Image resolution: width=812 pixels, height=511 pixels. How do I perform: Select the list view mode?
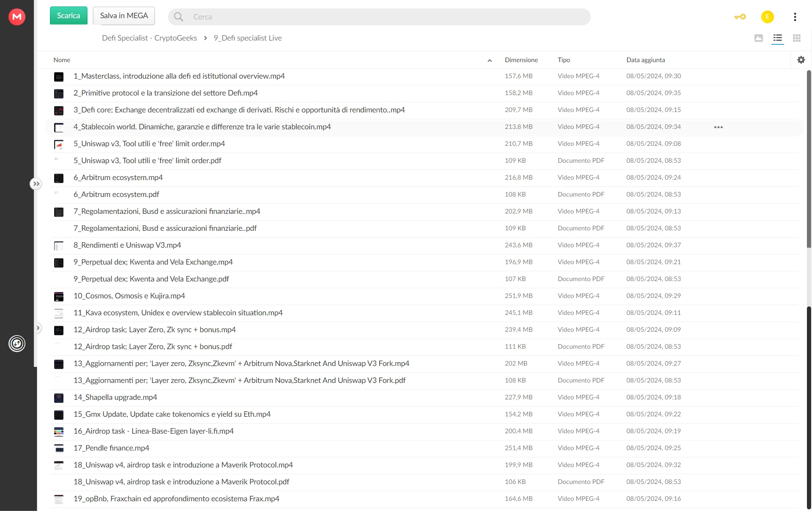point(778,38)
